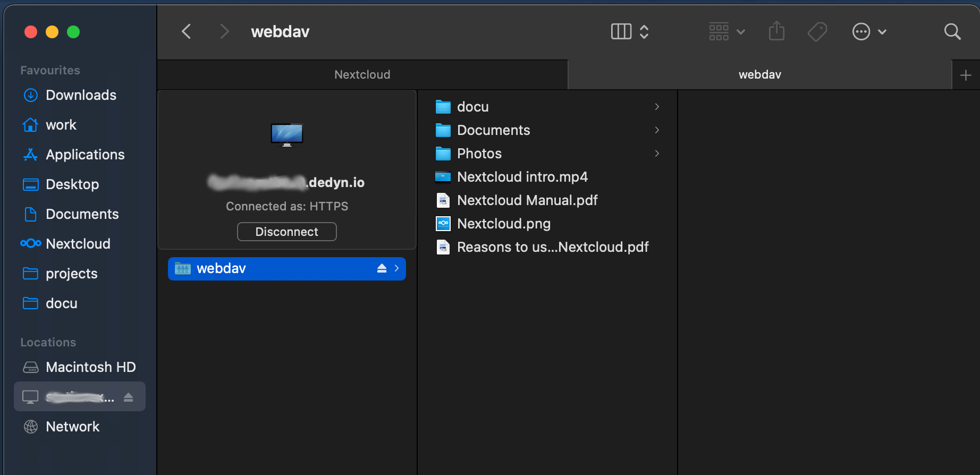This screenshot has width=980, height=475.
Task: Go back with the left arrow
Action: point(186,31)
